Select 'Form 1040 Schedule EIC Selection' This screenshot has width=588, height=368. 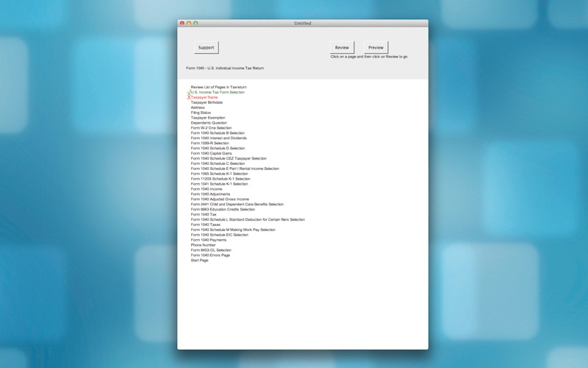coord(219,235)
